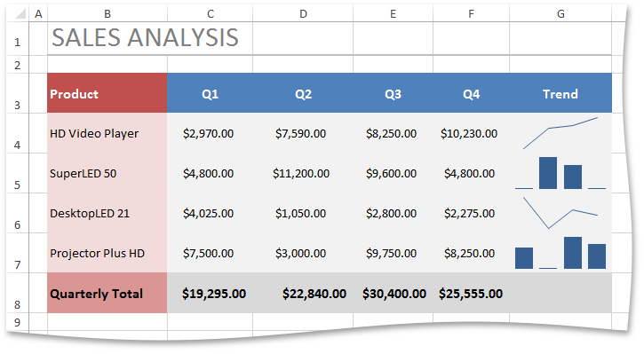Select the Projector Plus HD cell

(107, 254)
